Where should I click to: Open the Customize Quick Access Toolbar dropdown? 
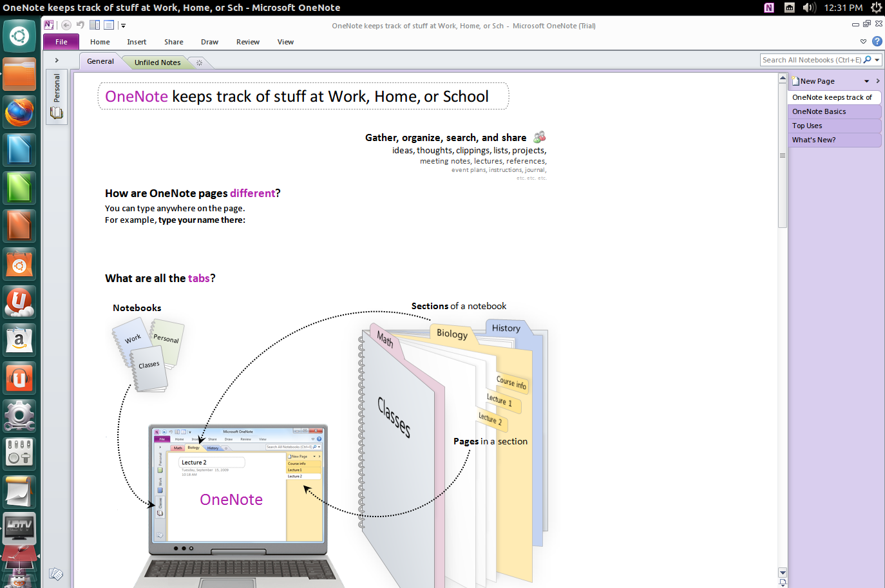click(123, 26)
